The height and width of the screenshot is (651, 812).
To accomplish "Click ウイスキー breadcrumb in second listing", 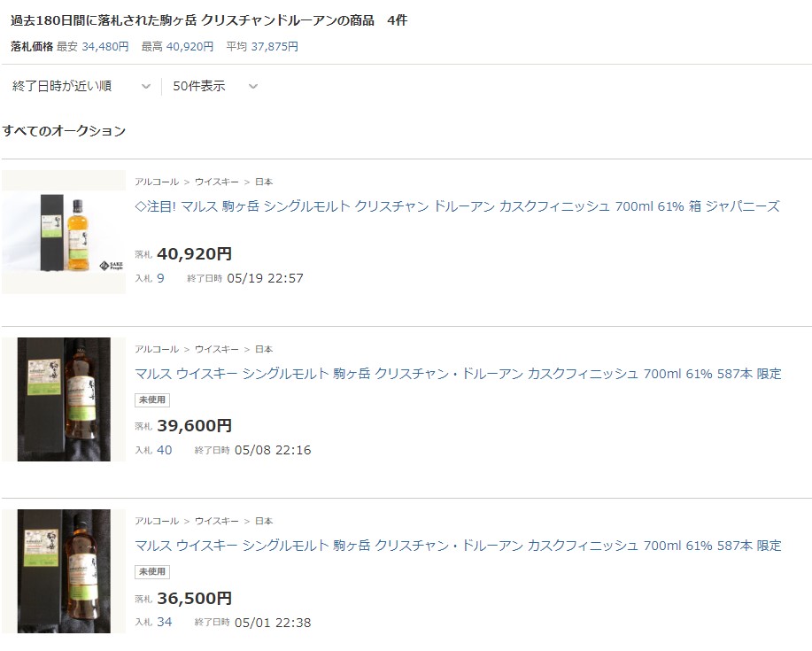I will tap(216, 349).
